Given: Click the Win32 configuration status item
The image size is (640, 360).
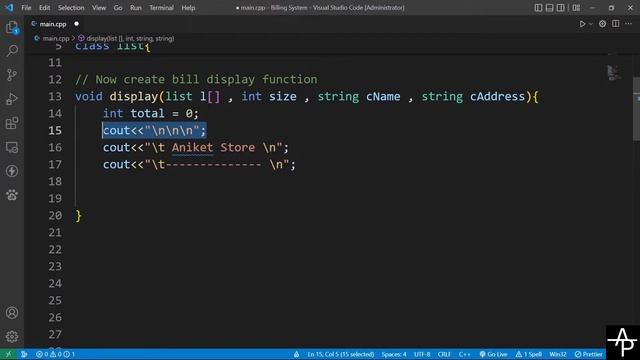Looking at the screenshot, I should click(x=558, y=354).
